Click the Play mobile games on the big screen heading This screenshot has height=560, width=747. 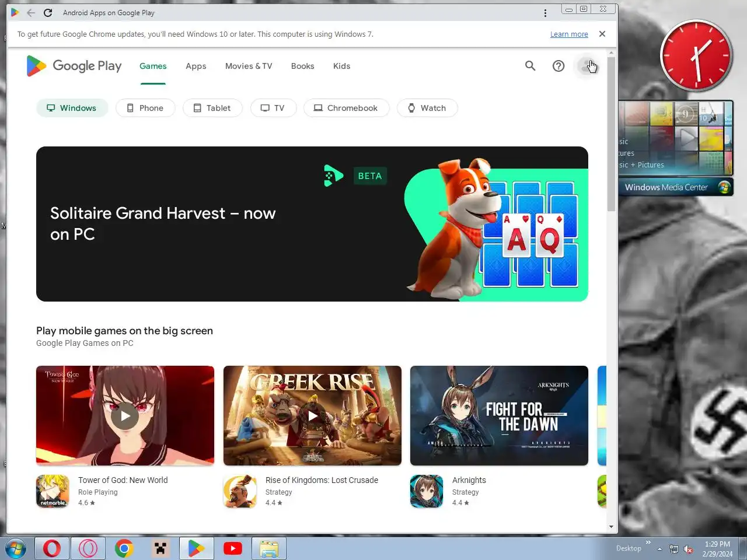click(124, 331)
